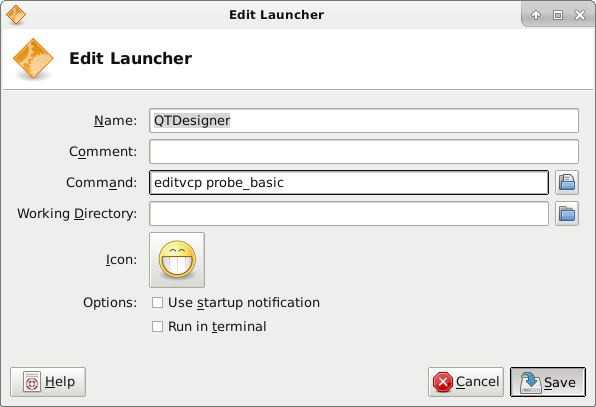Tick the Run in terminal option
Screen dimensions: 596x407
[157, 326]
